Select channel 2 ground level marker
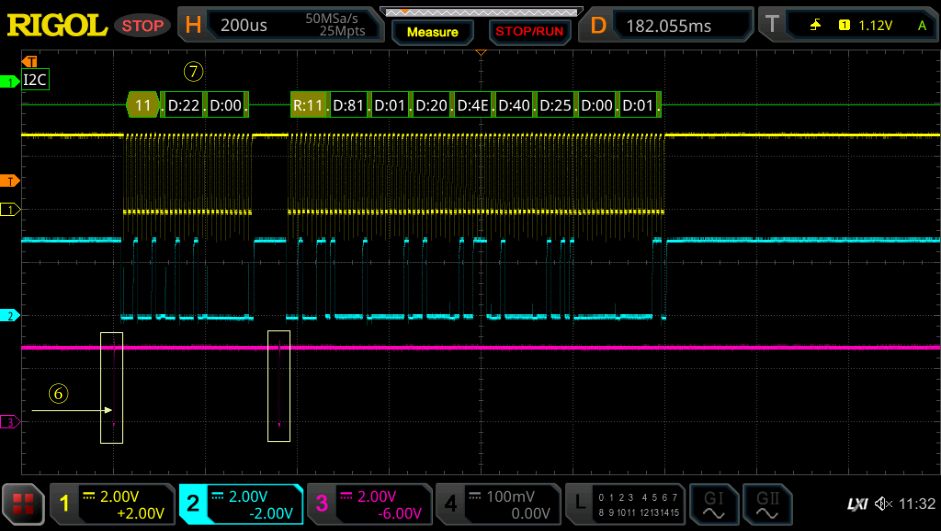Viewport: 941px width, 531px height. (10, 315)
